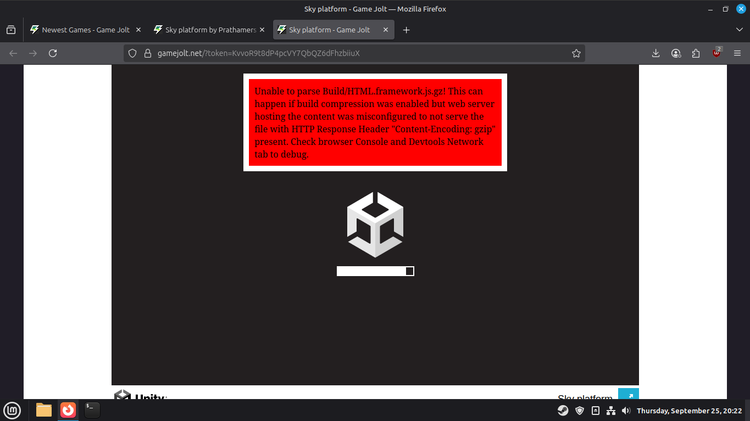Open the calendar from the clock
This screenshot has width=750, height=421.
click(689, 410)
